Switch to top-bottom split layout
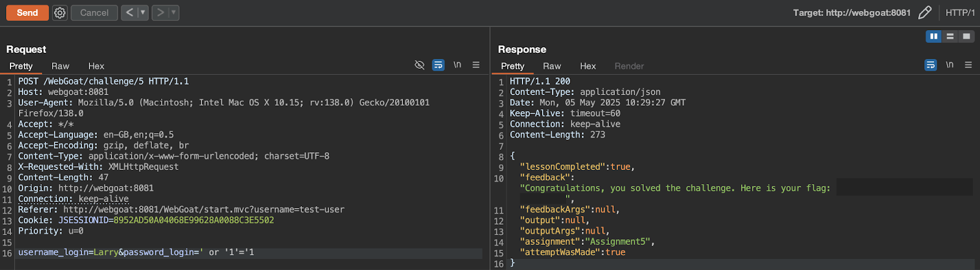Viewport: 980px width, 270px height. [950, 36]
